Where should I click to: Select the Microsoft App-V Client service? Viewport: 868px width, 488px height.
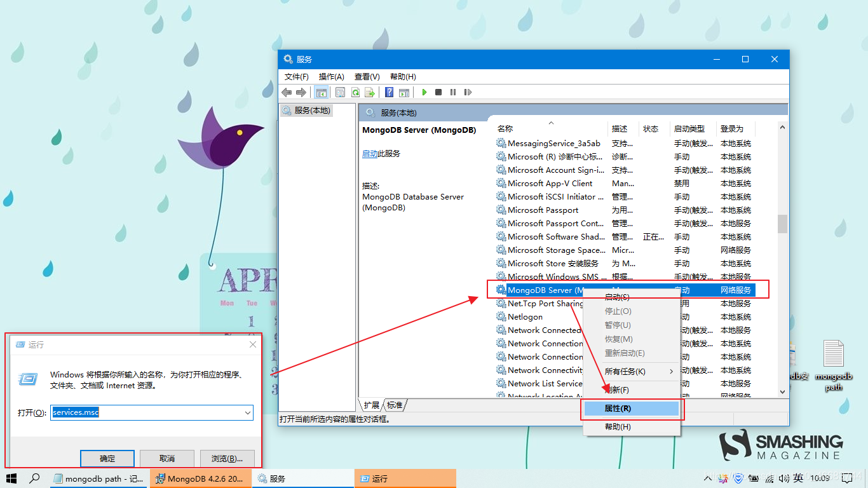click(x=624, y=184)
